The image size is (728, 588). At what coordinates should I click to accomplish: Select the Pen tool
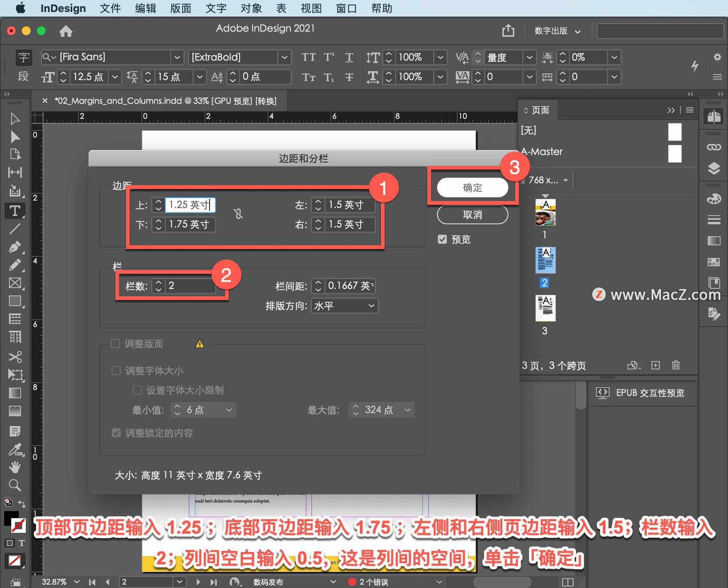(15, 247)
